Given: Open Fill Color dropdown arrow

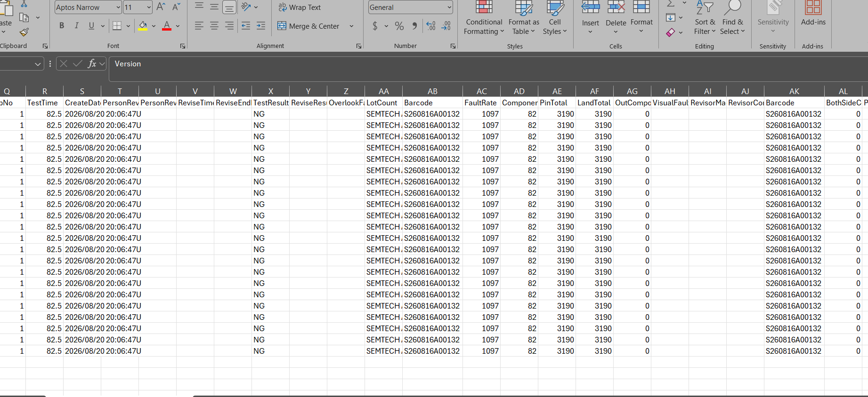Looking at the screenshot, I should (154, 26).
